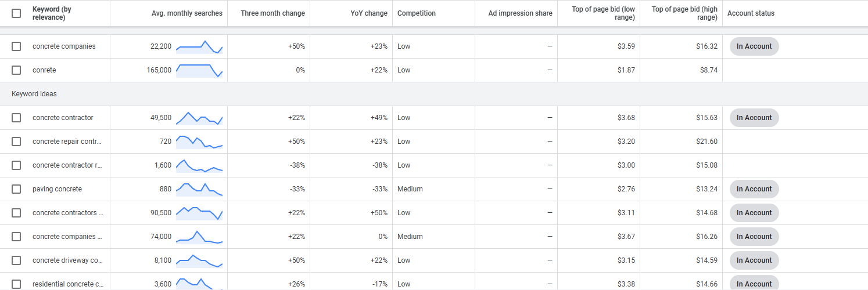Open the trend sparkline for paving concrete
The height and width of the screenshot is (290, 868).
tap(199, 189)
